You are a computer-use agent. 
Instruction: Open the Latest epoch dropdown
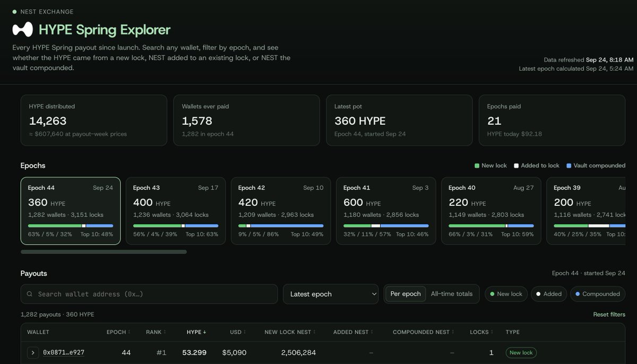[x=331, y=294]
